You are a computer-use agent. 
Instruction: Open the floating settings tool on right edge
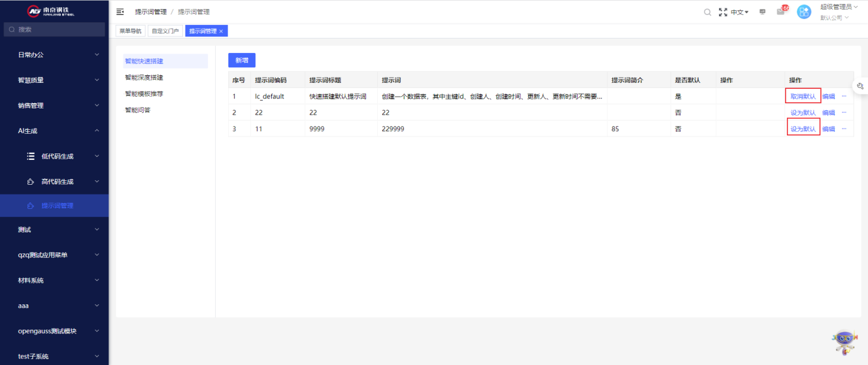(x=861, y=87)
